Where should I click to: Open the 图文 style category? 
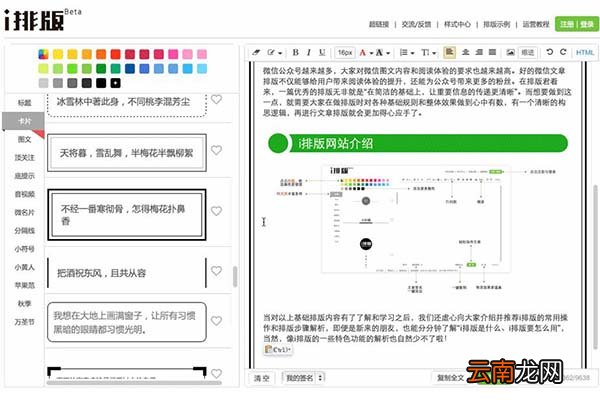click(24, 139)
